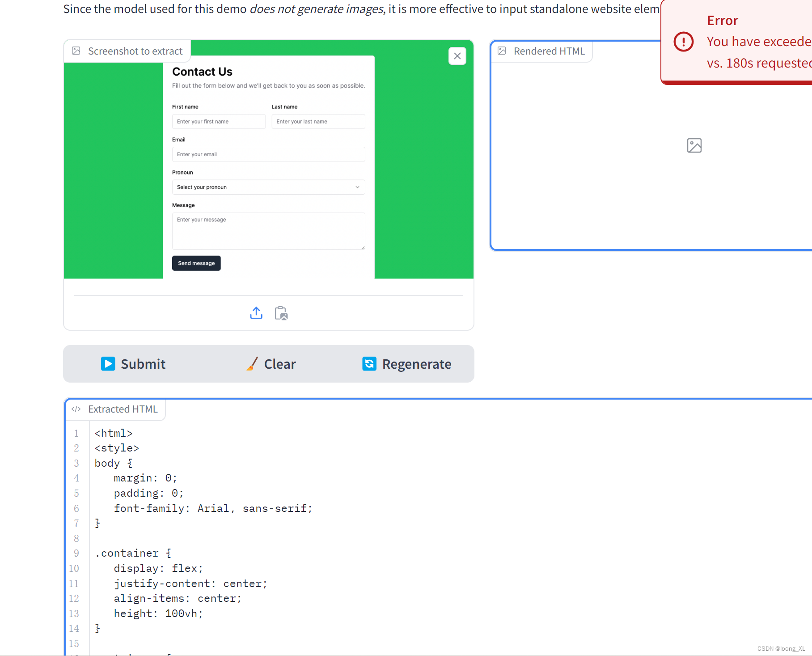Click the Send message button in the screenshot

pyautogui.click(x=196, y=263)
